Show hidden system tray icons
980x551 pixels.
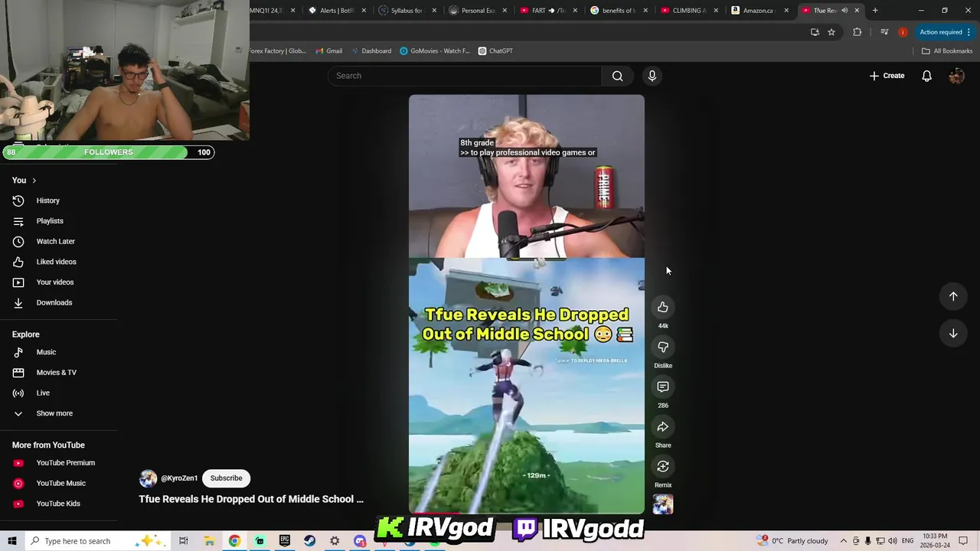click(844, 541)
